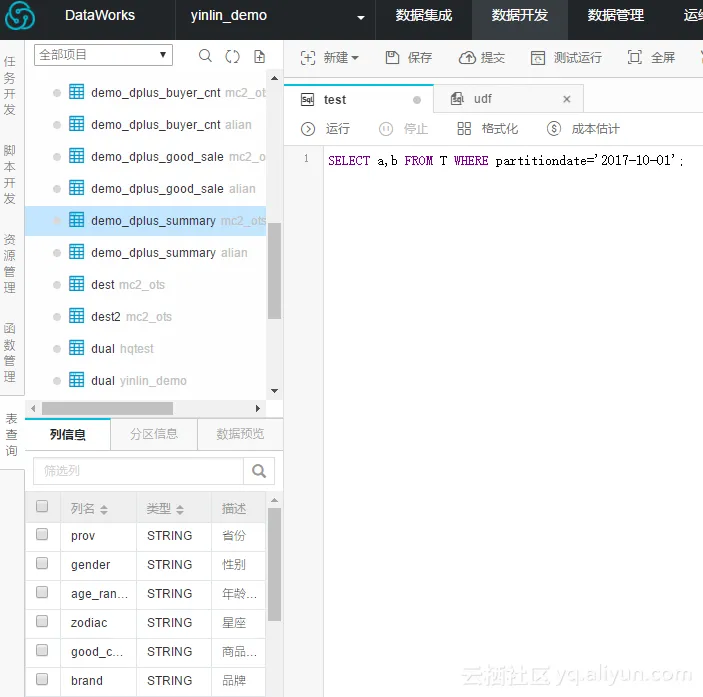Click the unsaved dot on test tab
The width and height of the screenshot is (703, 697).
(x=417, y=100)
